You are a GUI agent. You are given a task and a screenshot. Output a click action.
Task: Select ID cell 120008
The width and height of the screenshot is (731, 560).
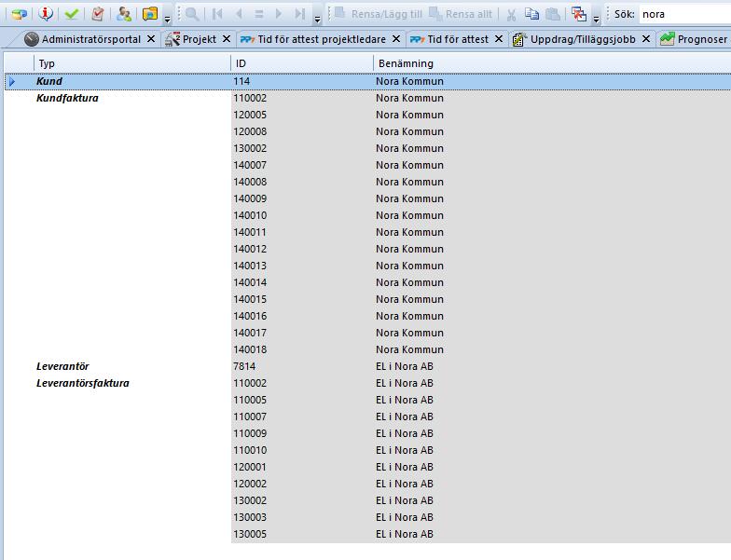302,131
